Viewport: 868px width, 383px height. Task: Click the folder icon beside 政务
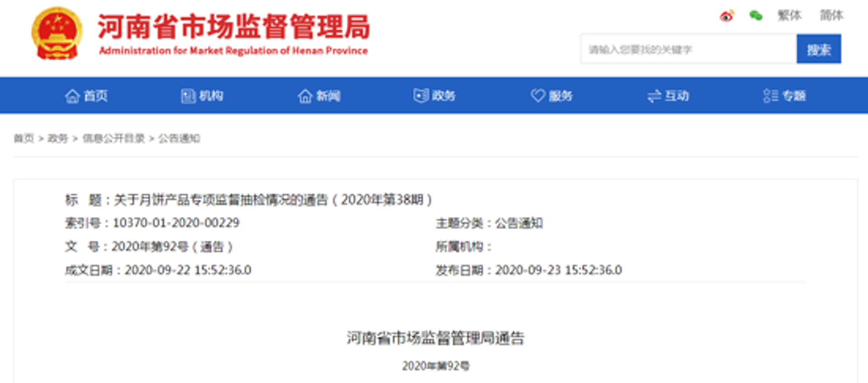[x=421, y=96]
